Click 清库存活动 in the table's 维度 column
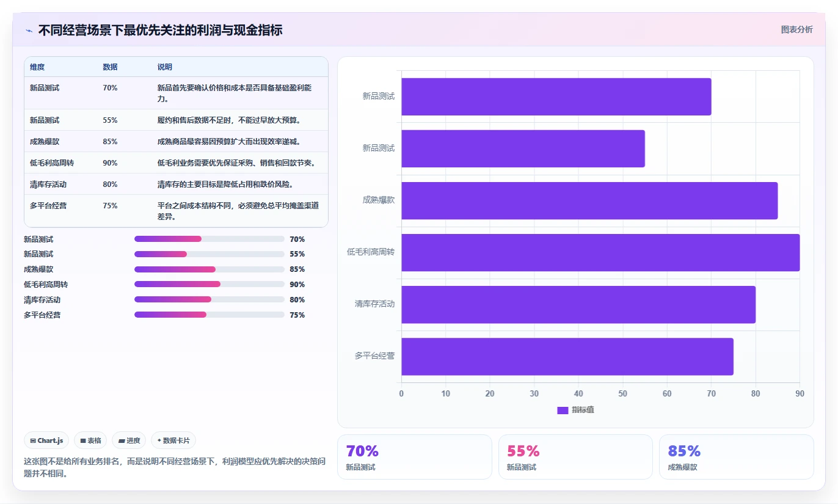 pos(48,184)
